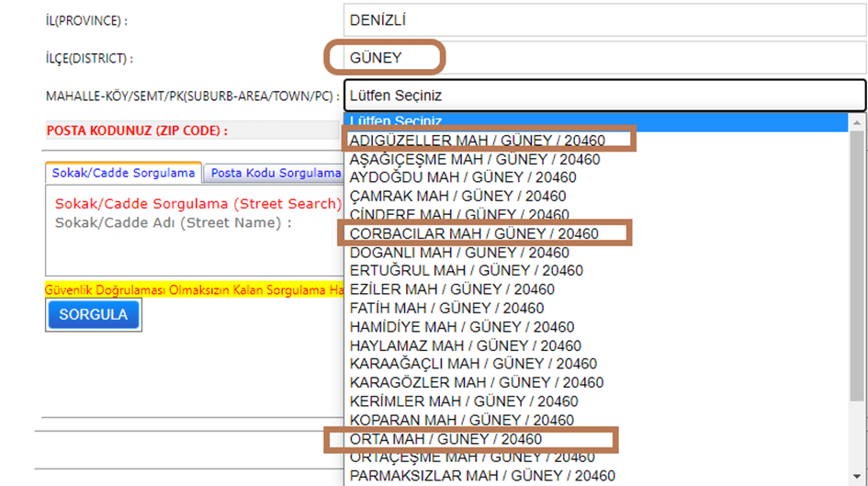Screen dimensions: 868x486
Task: Pick ERTUĞRUL MAH / GÜNEY / 20460
Action: (467, 271)
